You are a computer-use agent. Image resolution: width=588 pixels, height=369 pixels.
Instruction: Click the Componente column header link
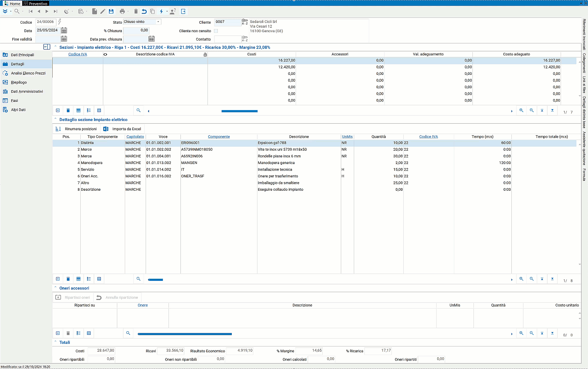click(219, 137)
